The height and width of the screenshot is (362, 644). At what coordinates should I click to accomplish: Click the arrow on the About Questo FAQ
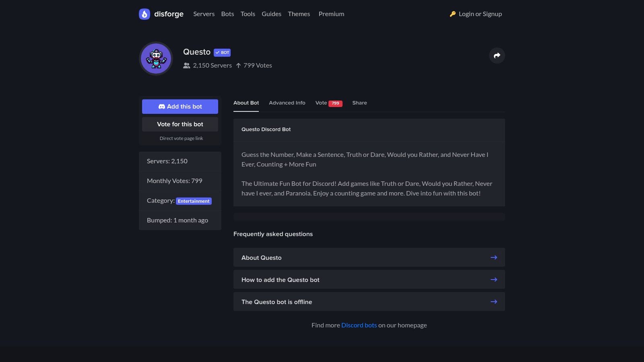click(493, 257)
